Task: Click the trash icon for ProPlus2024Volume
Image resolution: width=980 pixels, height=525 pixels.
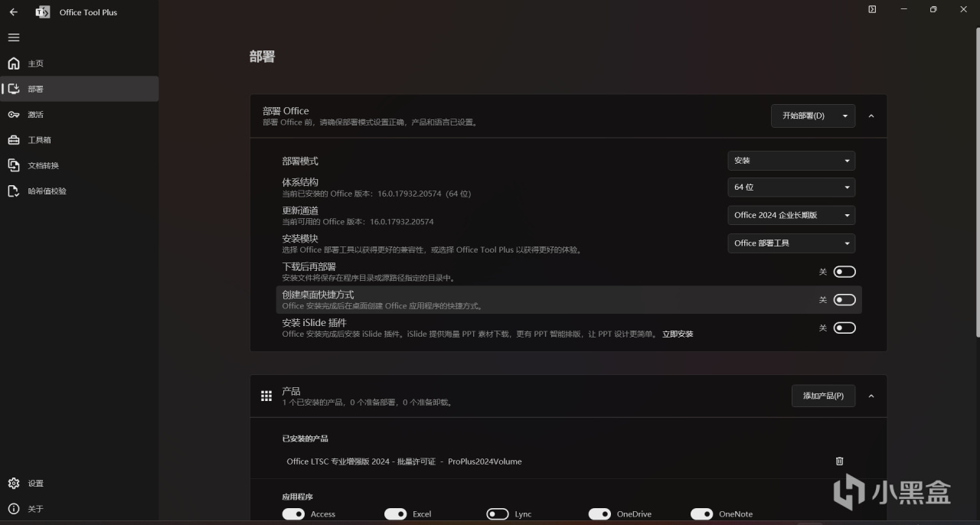Action: tap(839, 461)
